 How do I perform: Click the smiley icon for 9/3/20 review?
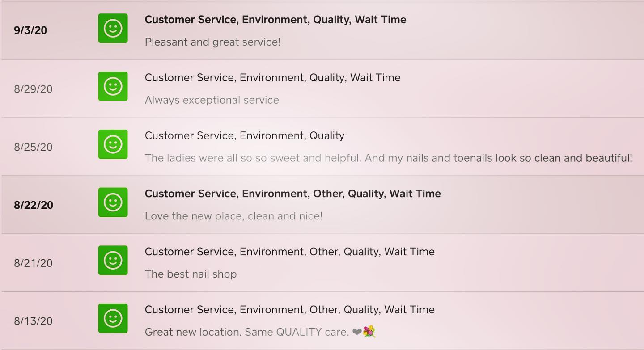click(x=113, y=28)
